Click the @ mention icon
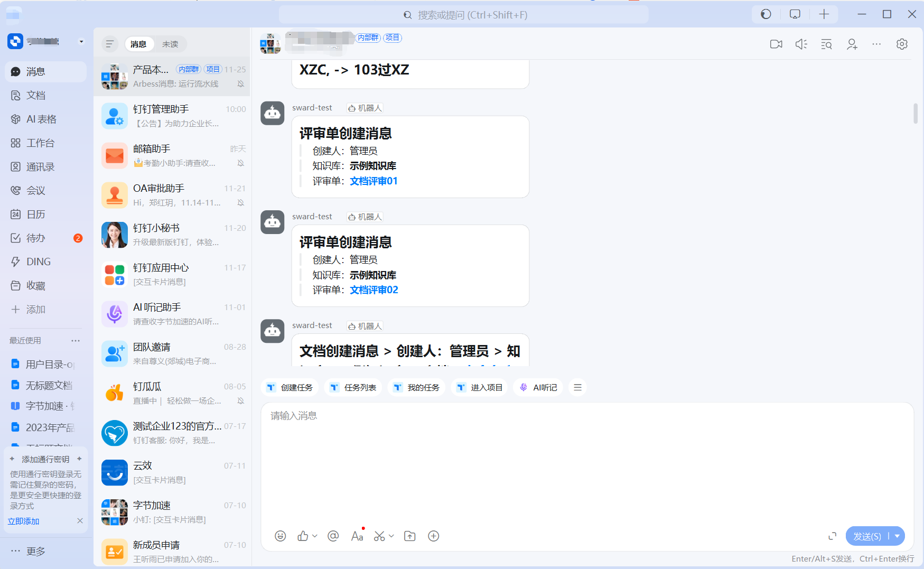This screenshot has width=924, height=569. 333,536
